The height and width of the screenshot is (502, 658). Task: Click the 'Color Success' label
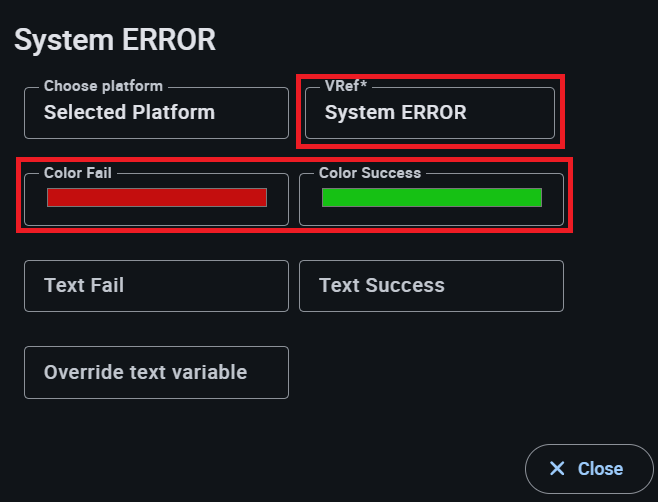[370, 173]
